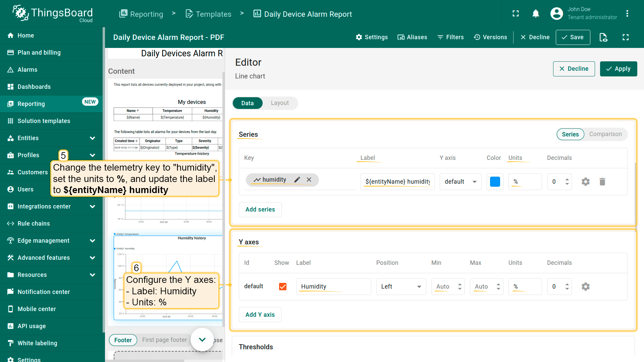Remove the humidity key with the X icon
The image size is (644, 362).
pos(309,180)
